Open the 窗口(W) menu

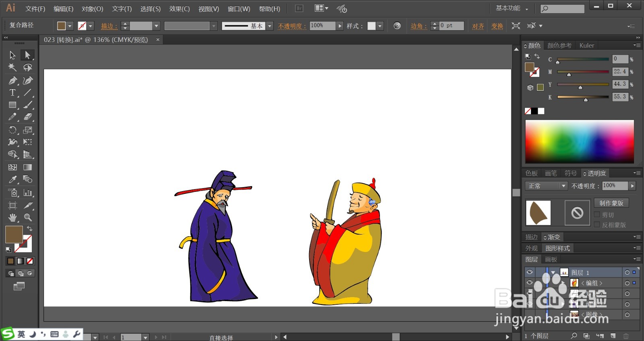pos(239,8)
